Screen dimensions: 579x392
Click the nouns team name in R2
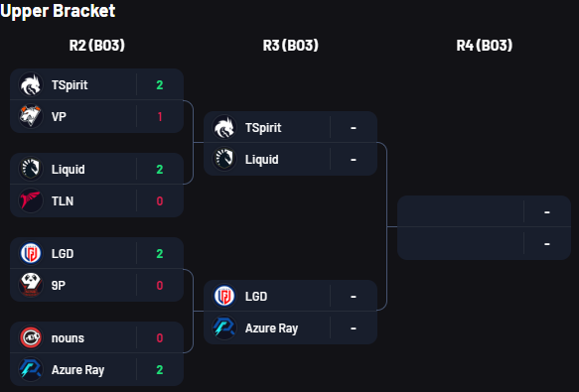pos(68,338)
